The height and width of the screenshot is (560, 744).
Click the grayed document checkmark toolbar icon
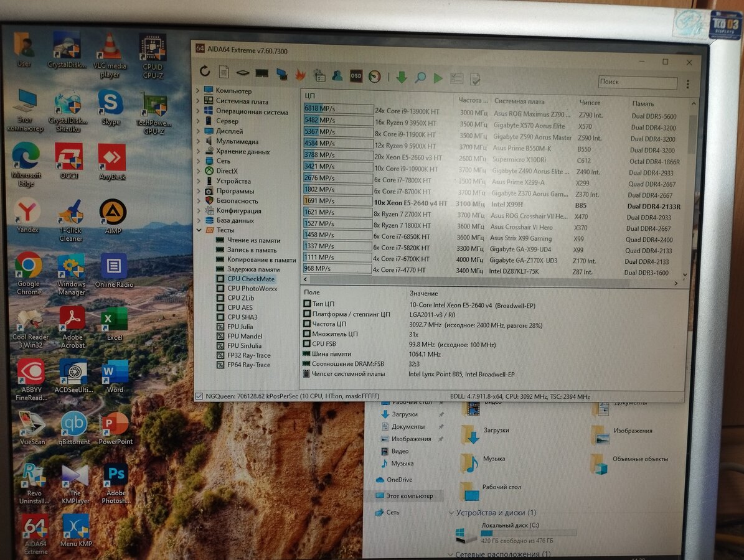pyautogui.click(x=475, y=79)
